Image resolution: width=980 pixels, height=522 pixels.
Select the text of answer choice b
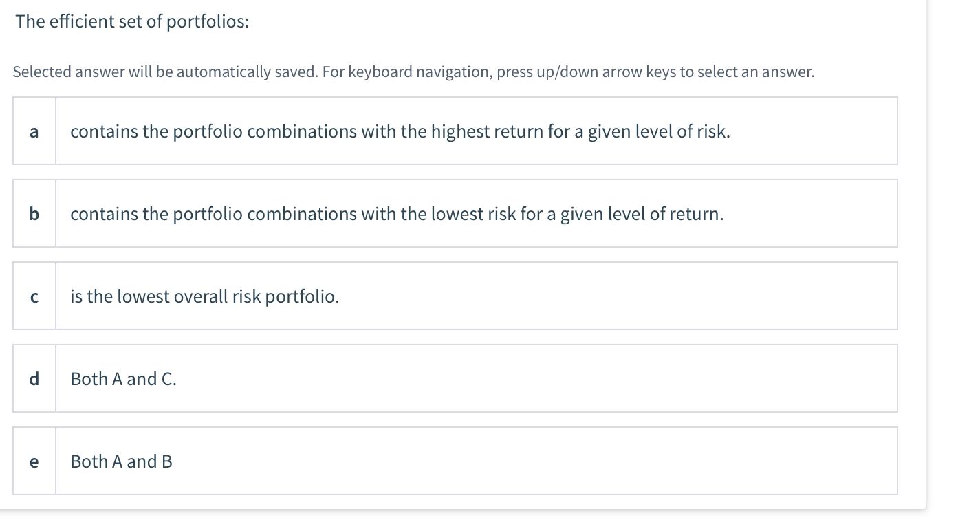point(397,213)
